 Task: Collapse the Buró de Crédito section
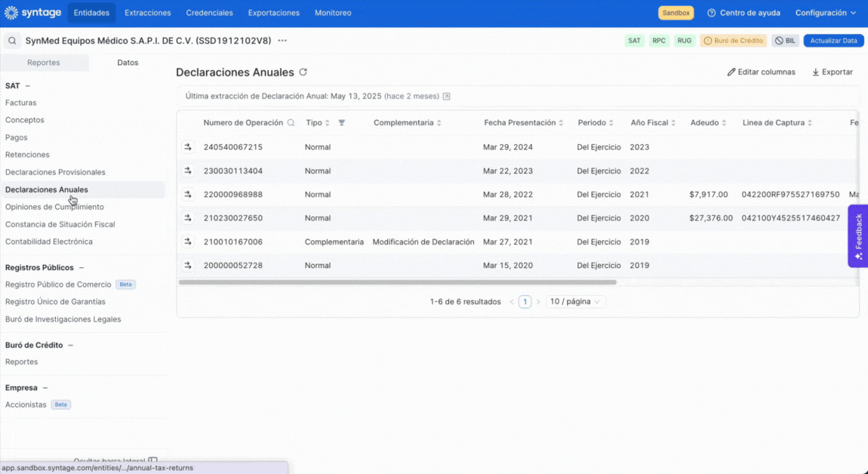click(x=70, y=345)
